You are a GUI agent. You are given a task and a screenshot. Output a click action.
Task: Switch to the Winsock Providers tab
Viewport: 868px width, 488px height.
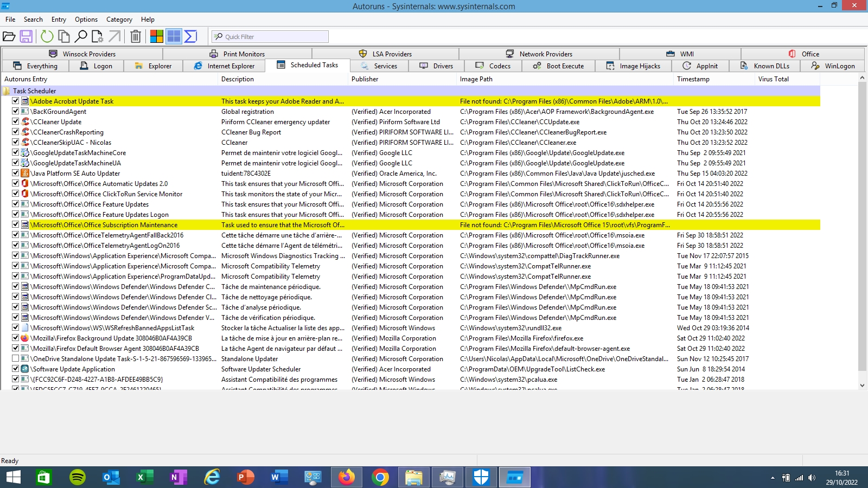click(82, 54)
